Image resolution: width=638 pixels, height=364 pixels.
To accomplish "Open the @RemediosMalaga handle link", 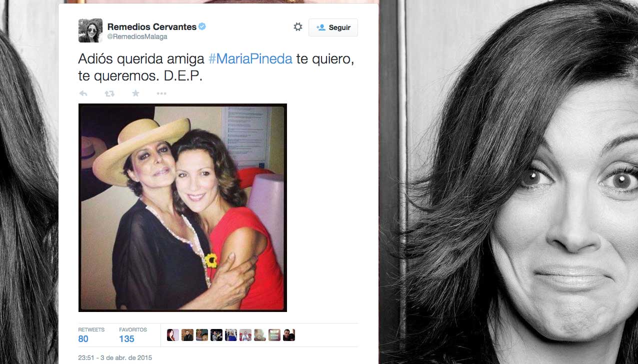I will click(137, 37).
